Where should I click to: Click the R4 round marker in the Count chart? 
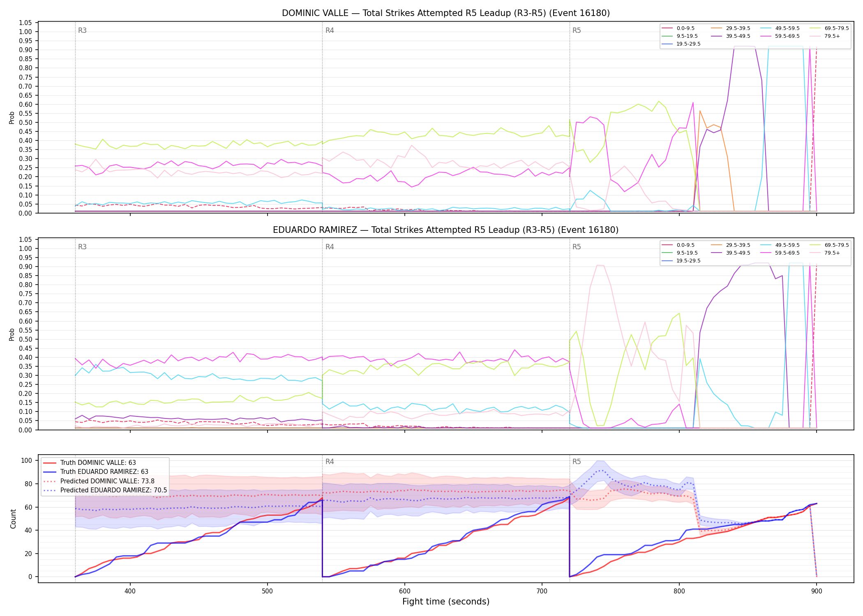[x=330, y=462]
